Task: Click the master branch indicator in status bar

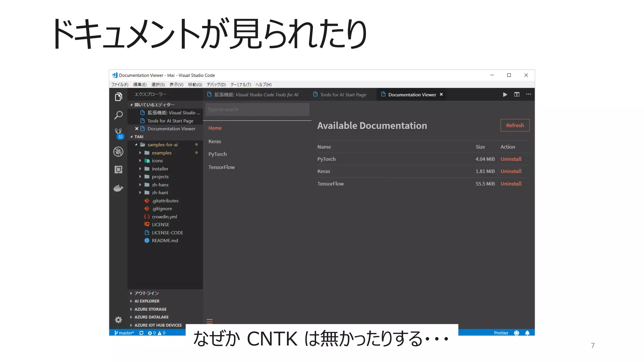Action: point(124,333)
